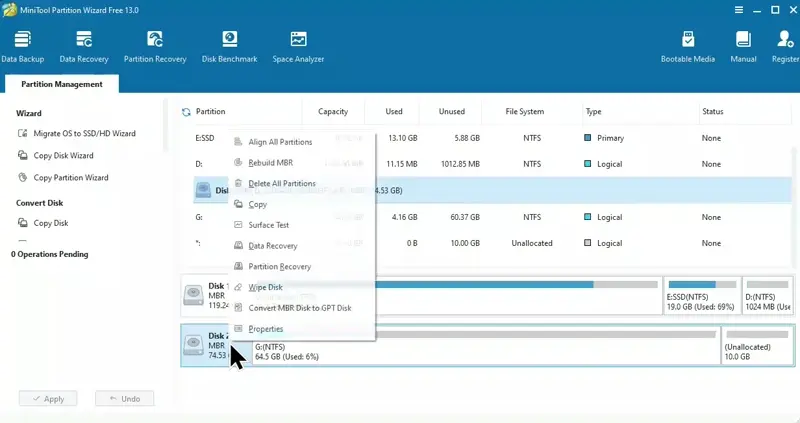The image size is (800, 423).
Task: Choose Rebuild MBR from context menu
Action: pos(302,163)
